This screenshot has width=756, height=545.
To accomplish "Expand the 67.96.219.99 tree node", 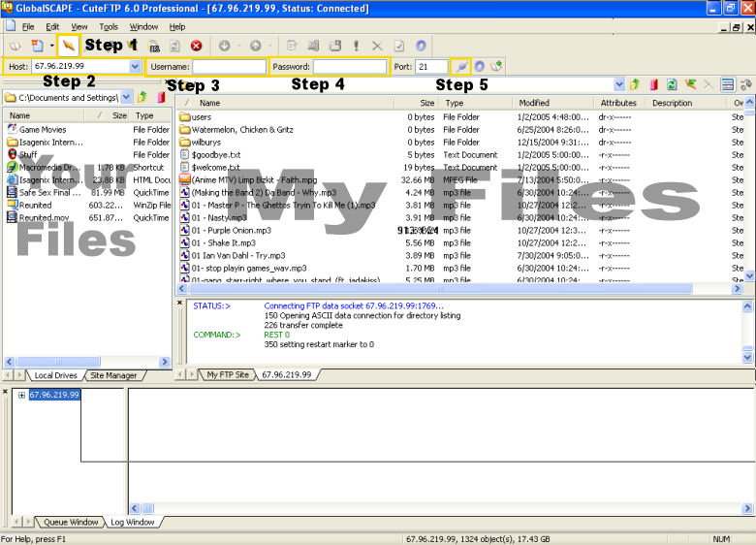I will [21, 395].
